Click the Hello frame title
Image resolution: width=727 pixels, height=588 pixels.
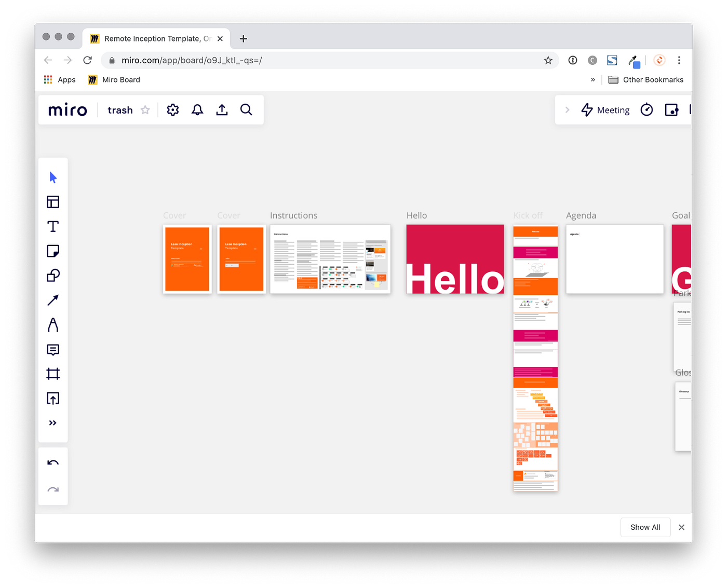point(416,215)
